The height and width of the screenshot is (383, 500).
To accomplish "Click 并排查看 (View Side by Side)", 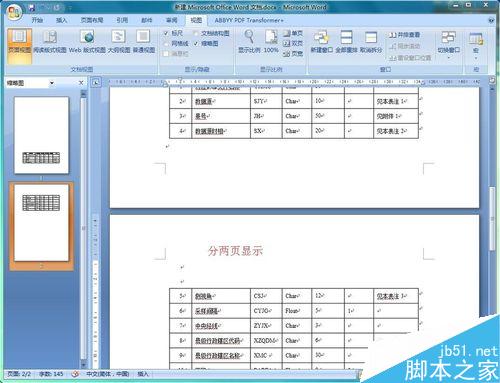I will point(404,35).
